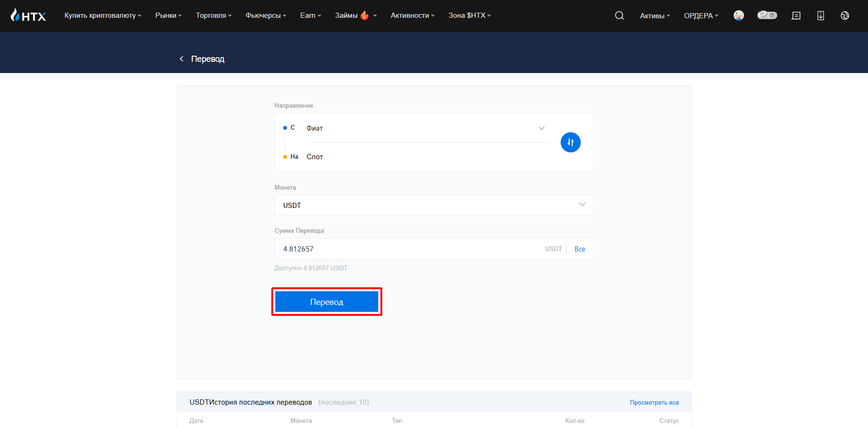Click the Сумма Перевода label

pyautogui.click(x=299, y=231)
